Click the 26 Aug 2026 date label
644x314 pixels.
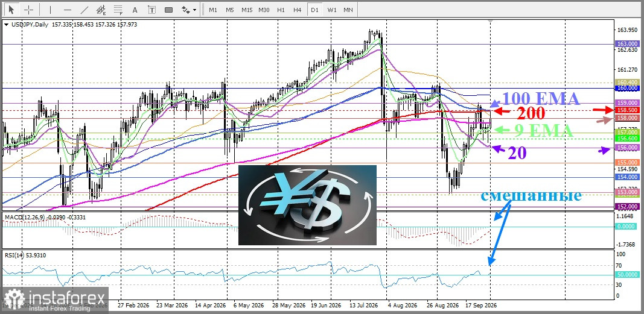click(442, 306)
